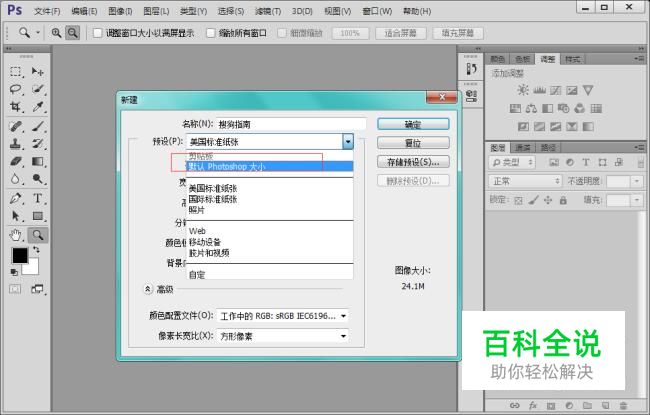Select the Rectangular Marquee tool
Viewport: 650px width, 415px height.
15,72
